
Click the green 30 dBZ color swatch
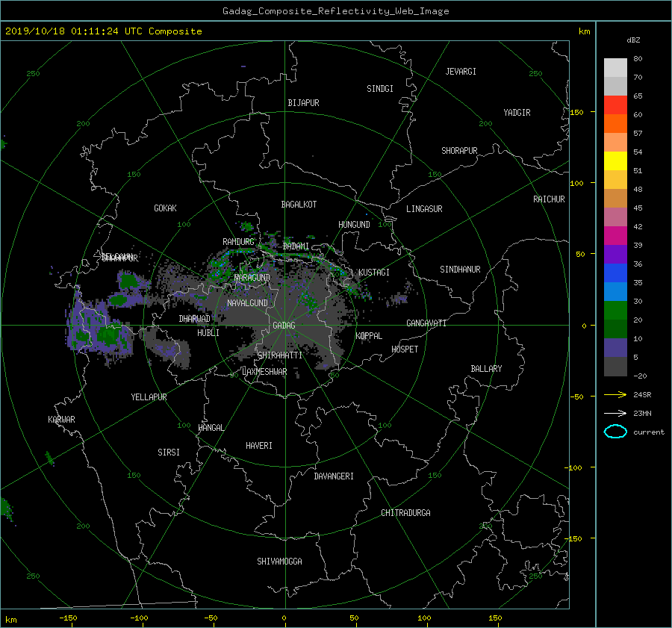[x=615, y=311]
